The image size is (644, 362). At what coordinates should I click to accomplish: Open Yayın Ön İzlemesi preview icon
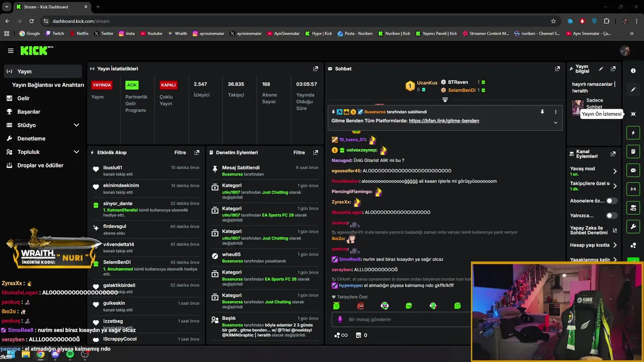coord(633,114)
